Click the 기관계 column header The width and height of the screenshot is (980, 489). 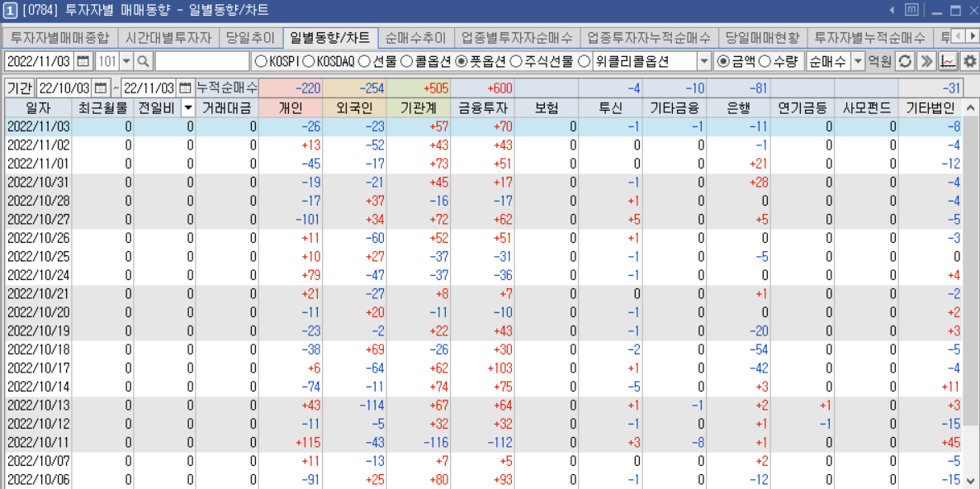(419, 108)
